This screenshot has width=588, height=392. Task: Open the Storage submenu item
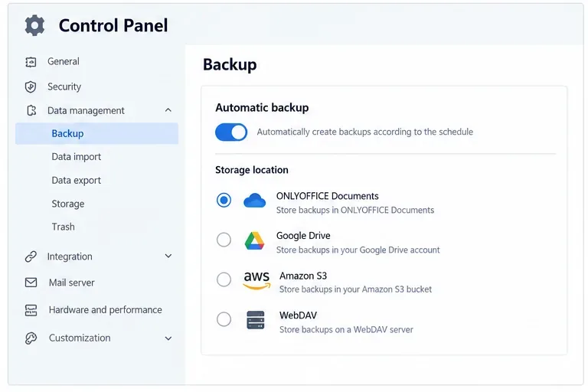tap(68, 204)
